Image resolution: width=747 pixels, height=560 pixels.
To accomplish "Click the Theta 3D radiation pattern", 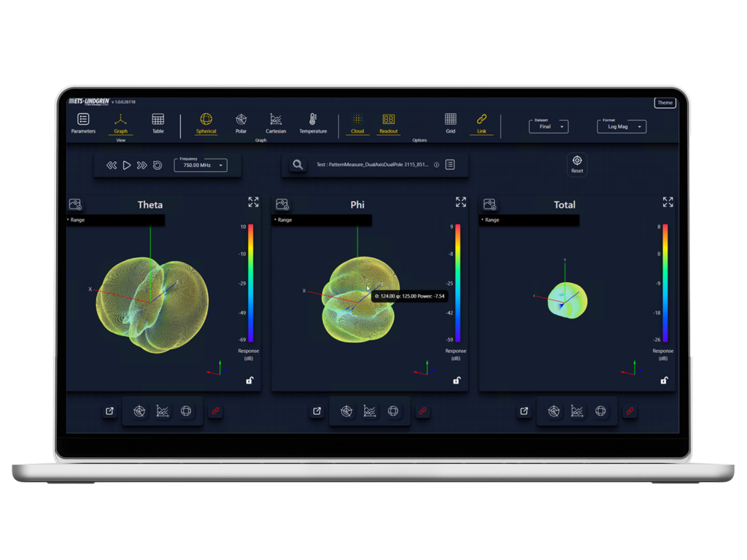I will point(152,305).
